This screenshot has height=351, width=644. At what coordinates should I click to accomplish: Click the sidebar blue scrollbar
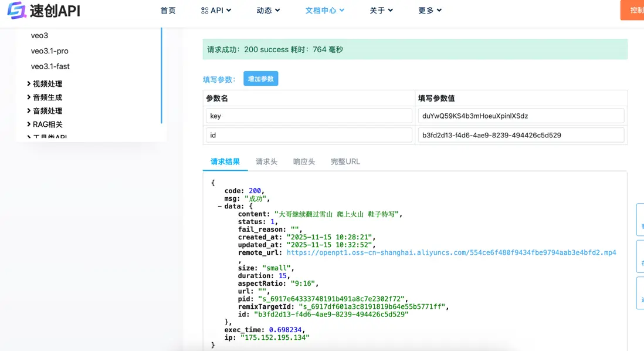pos(161,75)
